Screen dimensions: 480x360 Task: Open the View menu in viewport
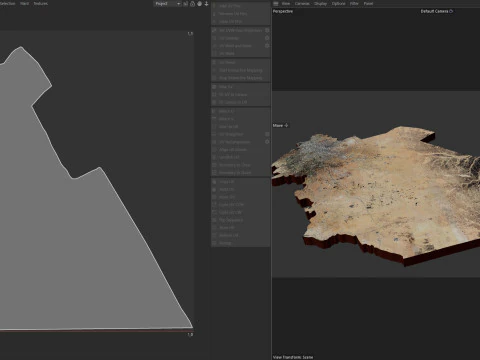[286, 3]
